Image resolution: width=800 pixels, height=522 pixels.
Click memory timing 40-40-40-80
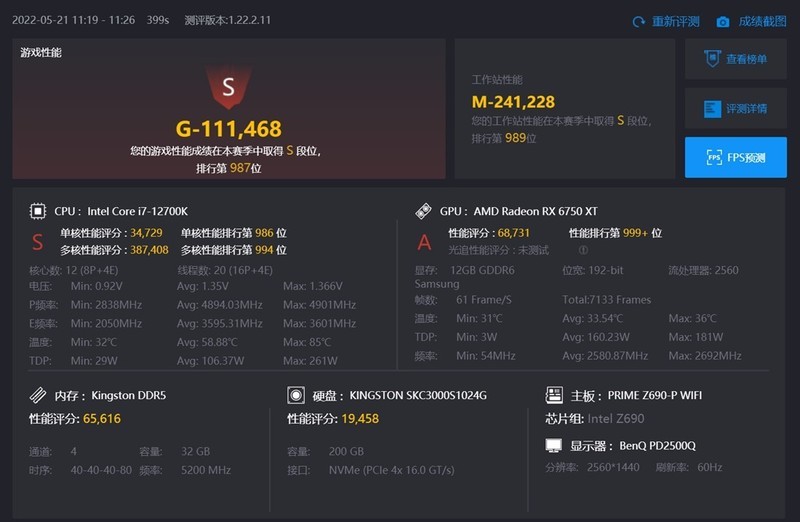101,470
